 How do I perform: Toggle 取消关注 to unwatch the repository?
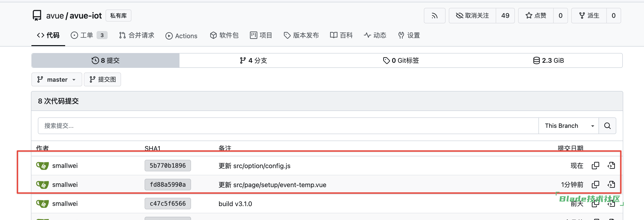[472, 16]
